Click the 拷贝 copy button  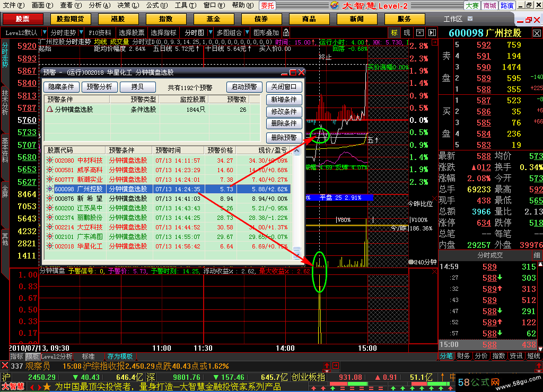137,87
